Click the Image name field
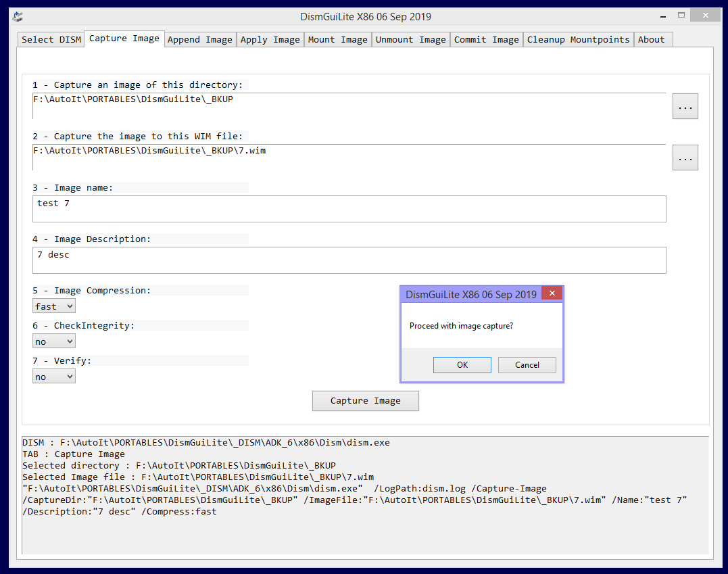The height and width of the screenshot is (574, 728). [349, 209]
